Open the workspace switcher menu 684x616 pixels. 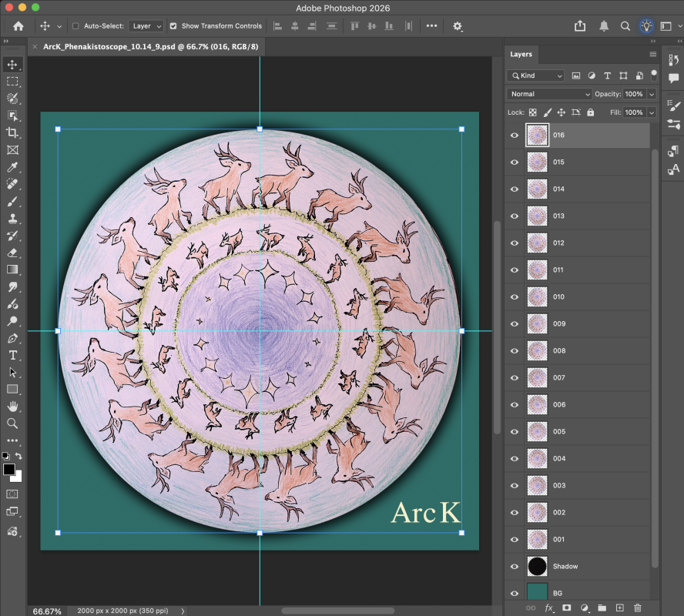tap(666, 26)
